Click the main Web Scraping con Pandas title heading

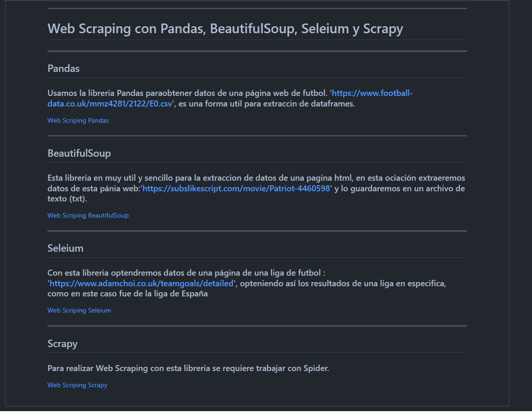[225, 29]
